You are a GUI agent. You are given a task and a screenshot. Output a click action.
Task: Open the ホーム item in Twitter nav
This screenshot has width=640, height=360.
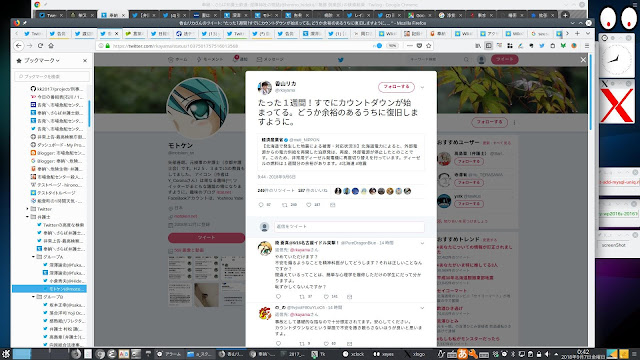(178, 60)
